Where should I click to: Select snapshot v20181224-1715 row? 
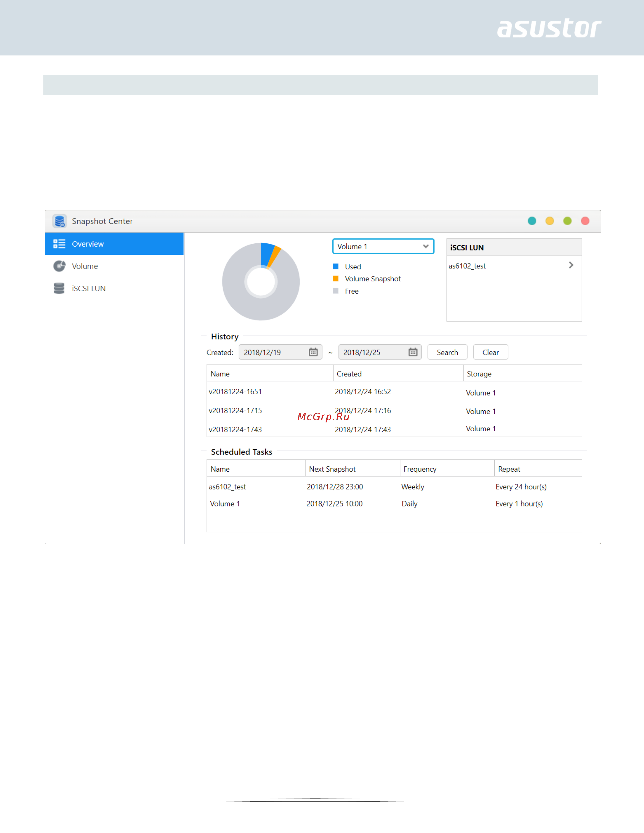(394, 411)
